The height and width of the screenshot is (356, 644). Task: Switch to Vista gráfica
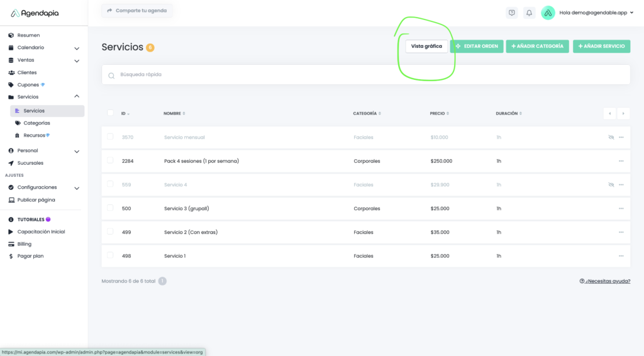tap(426, 46)
